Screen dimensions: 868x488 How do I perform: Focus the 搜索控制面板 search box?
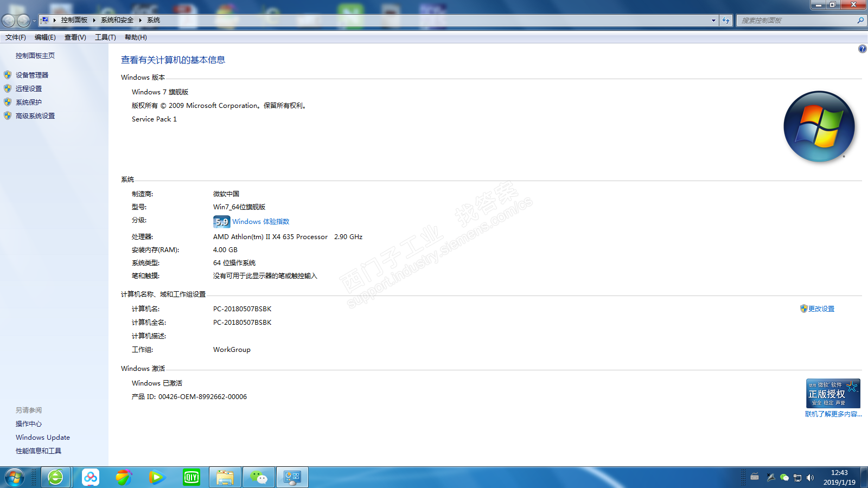pyautogui.click(x=797, y=21)
